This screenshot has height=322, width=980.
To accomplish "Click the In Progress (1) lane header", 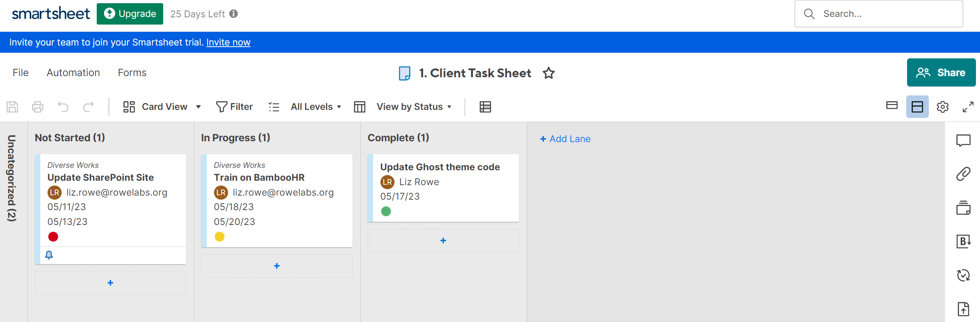I will pyautogui.click(x=236, y=138).
